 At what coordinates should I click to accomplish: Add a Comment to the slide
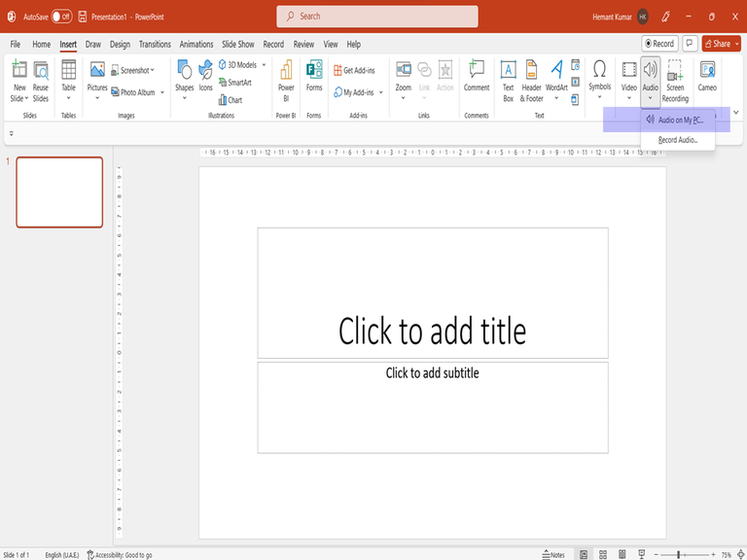pos(477,78)
